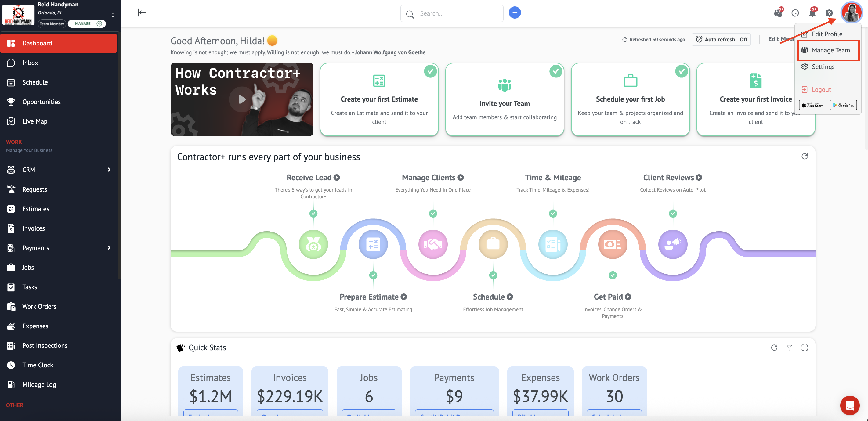Click the MANAGE upgrade button
The image size is (868, 421).
[87, 23]
